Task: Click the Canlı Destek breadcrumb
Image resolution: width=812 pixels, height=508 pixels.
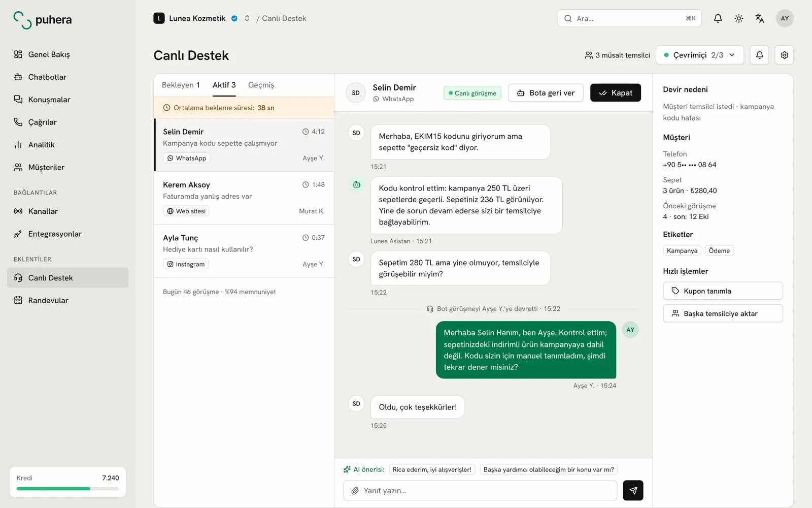Action: [284, 18]
